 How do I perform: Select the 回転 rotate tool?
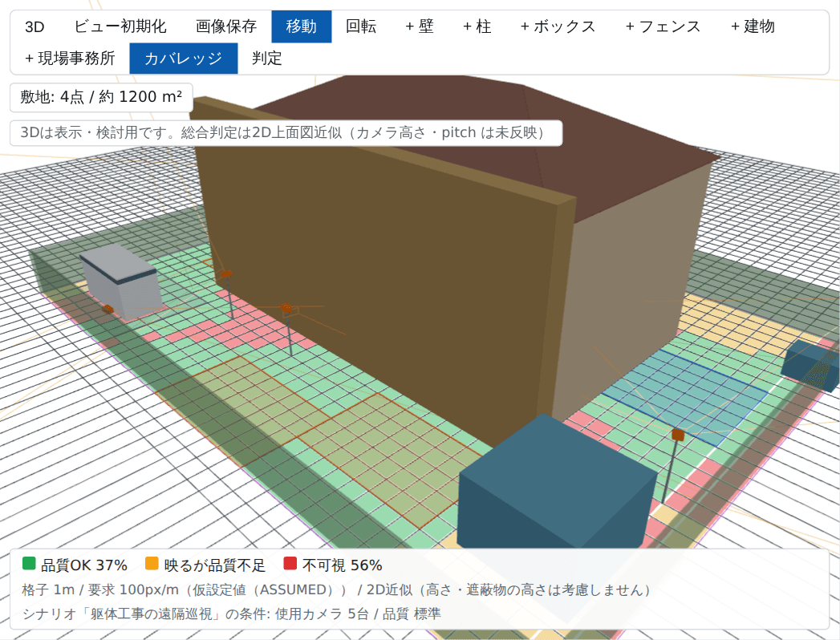tap(361, 26)
